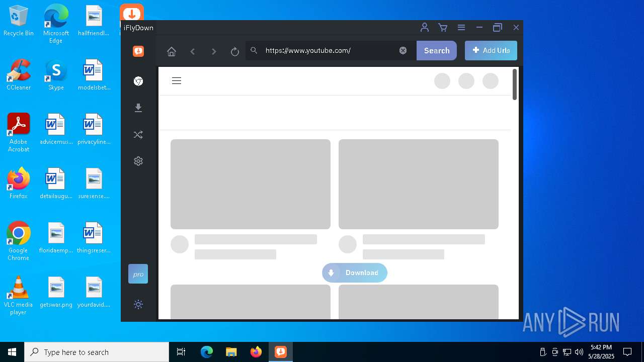Open the browser section icon in sidebar
This screenshot has height=362, width=644.
pos(138,81)
